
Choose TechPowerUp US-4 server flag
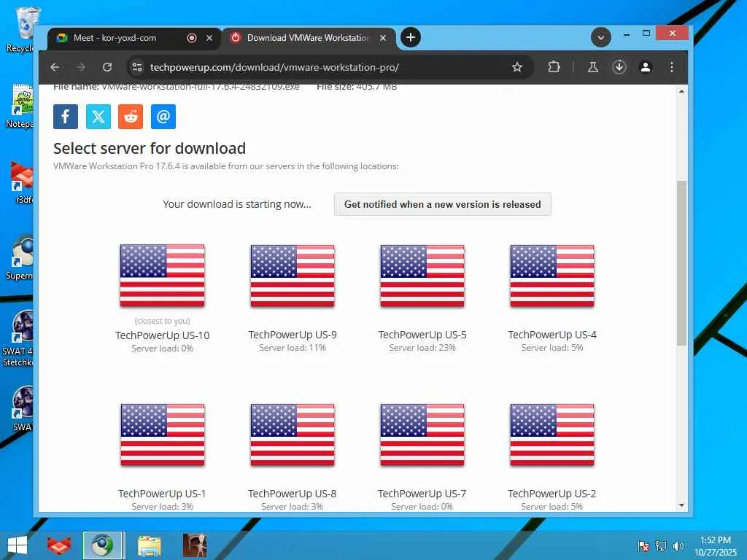pyautogui.click(x=552, y=275)
